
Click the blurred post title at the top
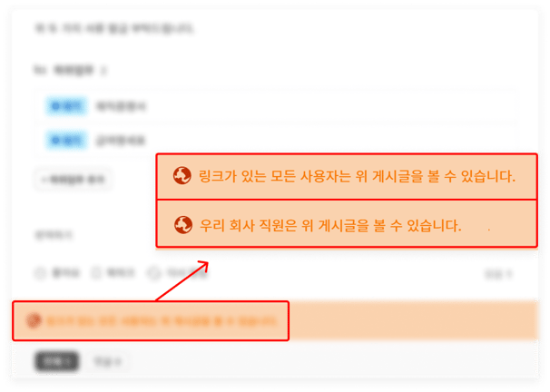click(x=114, y=28)
